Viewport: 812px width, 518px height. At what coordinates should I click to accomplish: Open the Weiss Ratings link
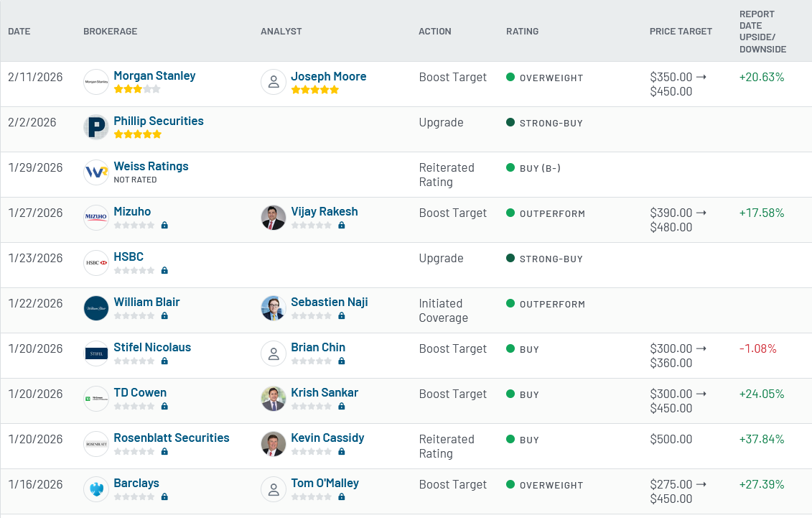(151, 166)
